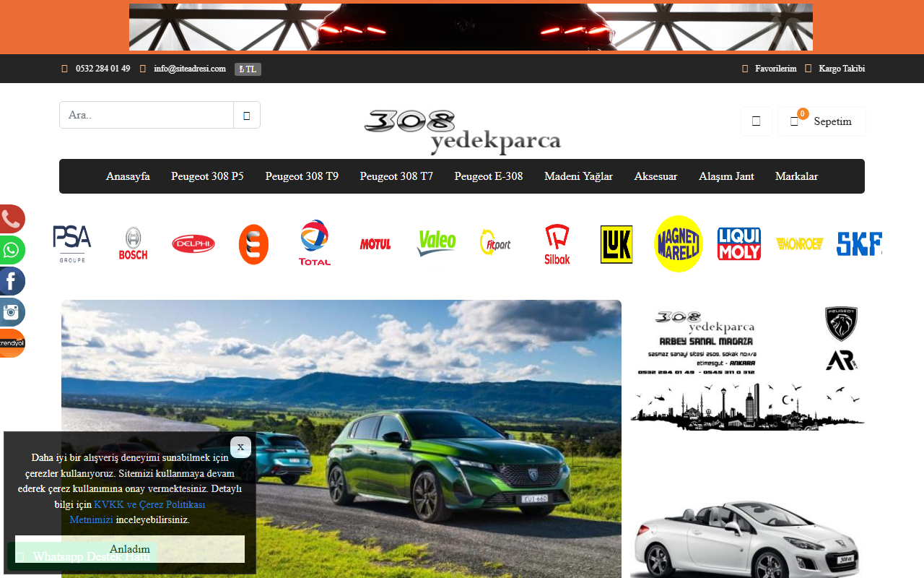
Task: Close the cookie notice with x
Action: point(240,447)
